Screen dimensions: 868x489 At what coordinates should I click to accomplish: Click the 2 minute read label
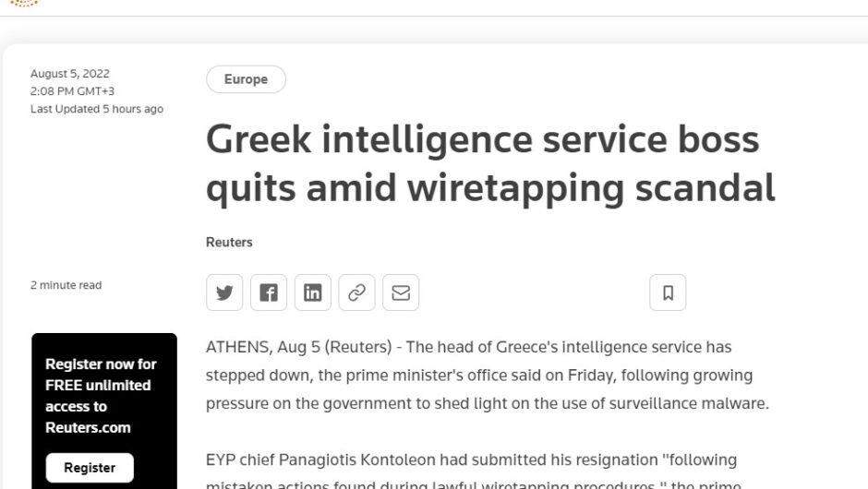tap(66, 285)
